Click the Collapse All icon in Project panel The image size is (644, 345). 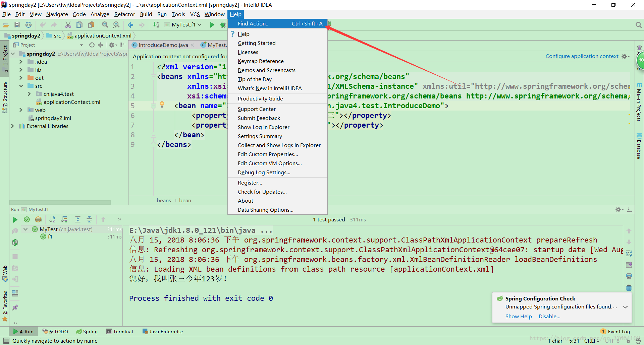pyautogui.click(x=100, y=45)
